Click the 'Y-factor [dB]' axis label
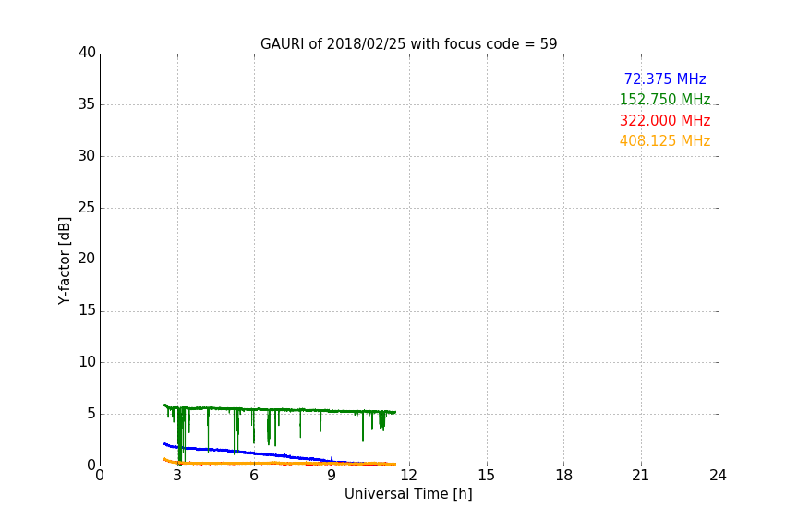Viewport: 798px width, 532px height. (x=64, y=260)
